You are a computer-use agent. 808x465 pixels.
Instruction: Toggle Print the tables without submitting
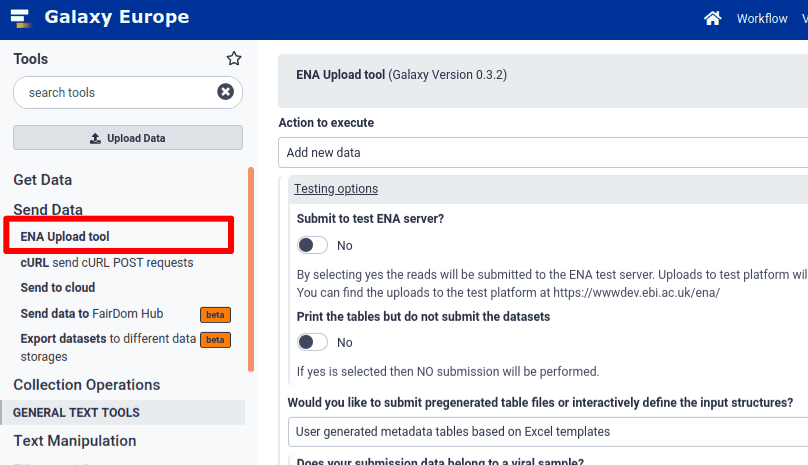pos(312,342)
